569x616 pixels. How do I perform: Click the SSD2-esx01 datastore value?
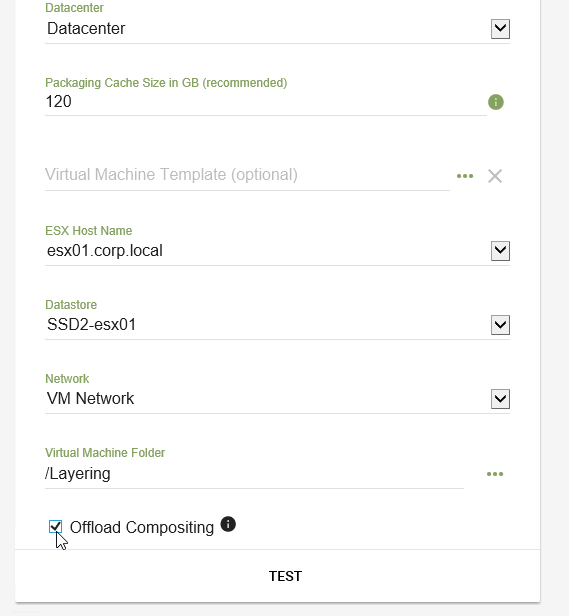click(x=92, y=325)
